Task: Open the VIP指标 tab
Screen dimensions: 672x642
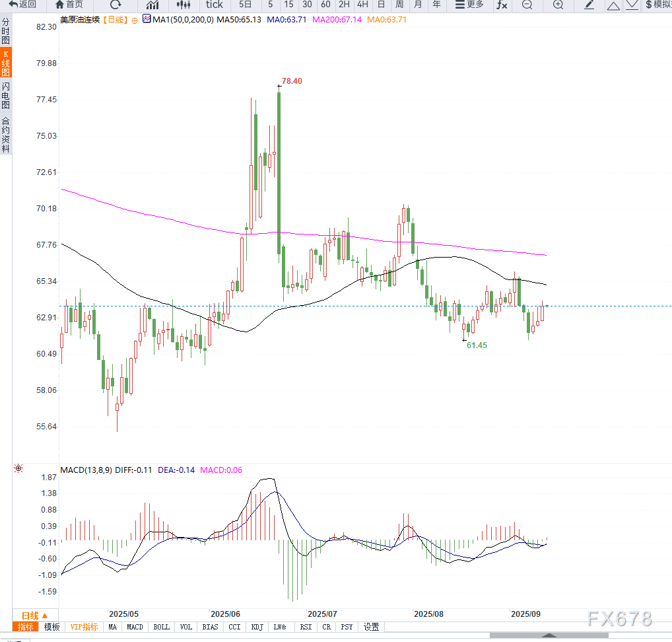Action: pos(84,627)
